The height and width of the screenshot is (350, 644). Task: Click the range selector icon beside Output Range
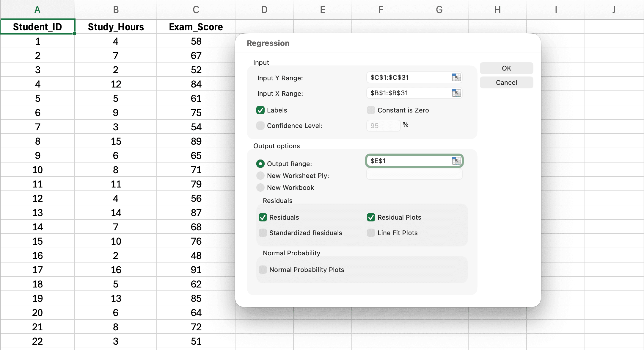pyautogui.click(x=456, y=160)
